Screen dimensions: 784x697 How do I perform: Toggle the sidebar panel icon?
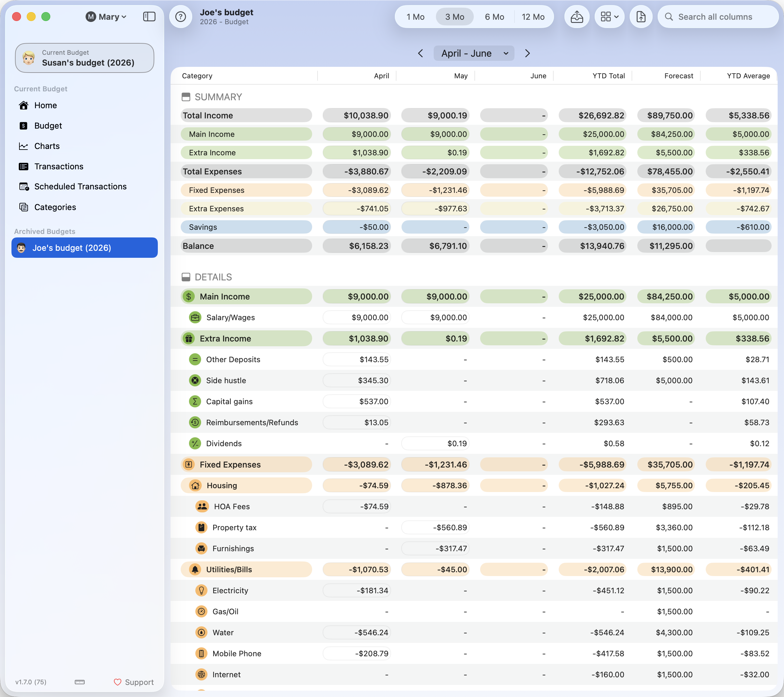tap(149, 17)
